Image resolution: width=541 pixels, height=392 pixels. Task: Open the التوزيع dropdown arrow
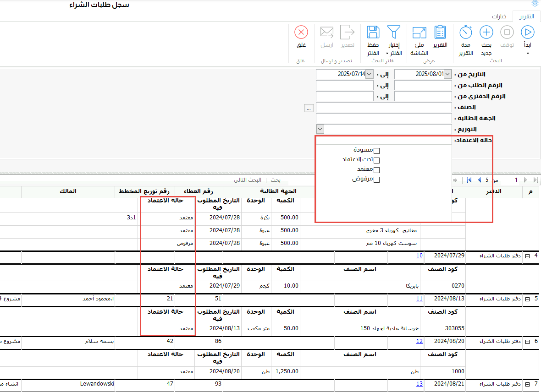(x=320, y=129)
